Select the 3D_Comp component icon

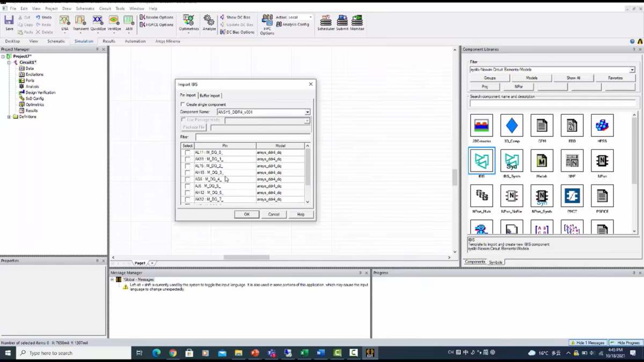(511, 125)
